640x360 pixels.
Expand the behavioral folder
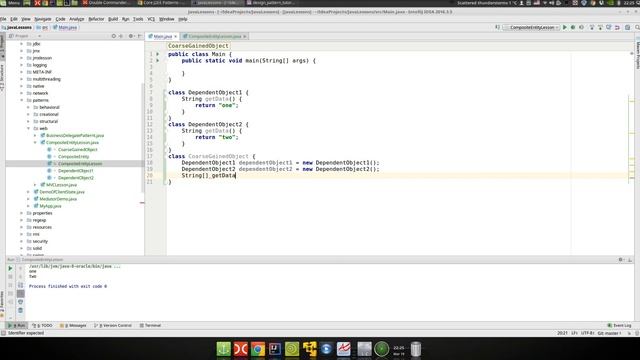[29, 107]
